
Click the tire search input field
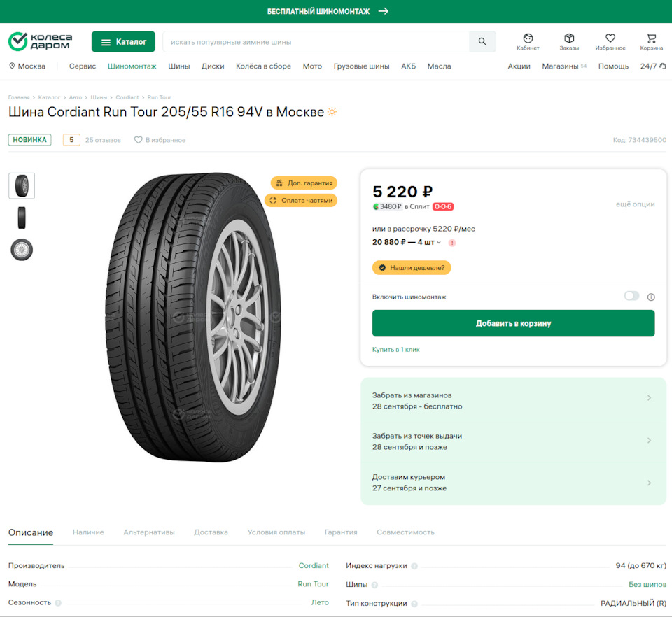pyautogui.click(x=315, y=42)
